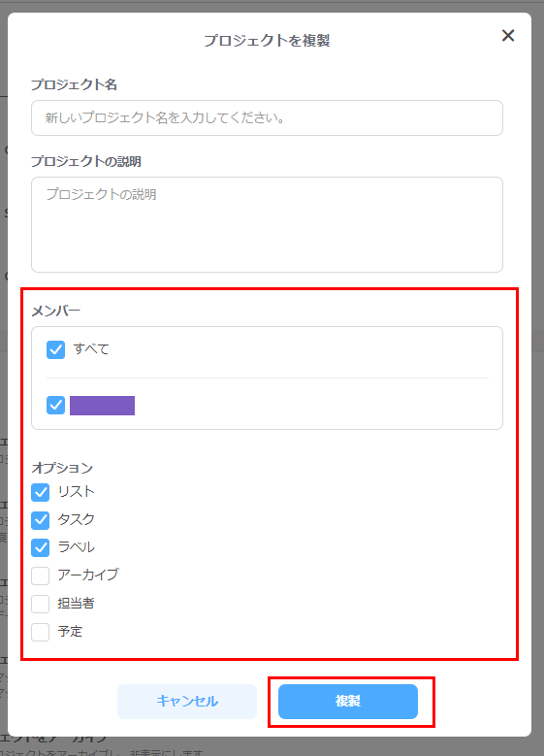
Task: Close the プロジェクトを複製 dialog with X
Action: click(x=508, y=35)
